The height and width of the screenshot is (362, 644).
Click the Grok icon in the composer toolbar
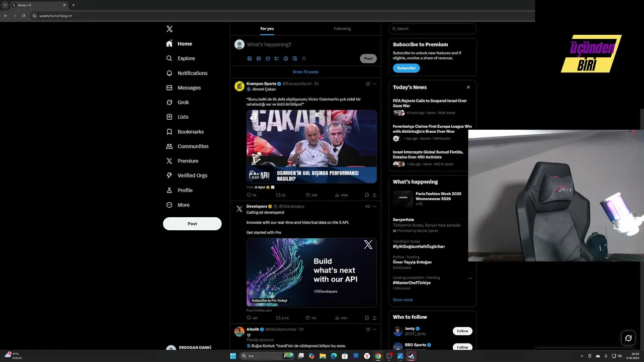pyautogui.click(x=268, y=58)
